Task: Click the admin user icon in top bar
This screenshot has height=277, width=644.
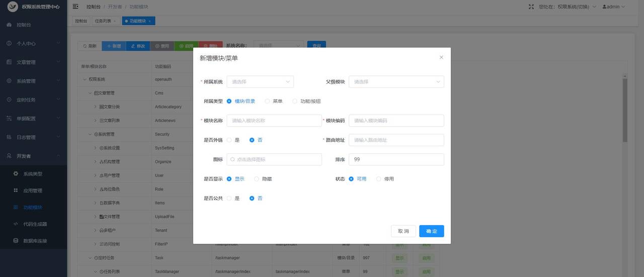Action: click(x=604, y=7)
